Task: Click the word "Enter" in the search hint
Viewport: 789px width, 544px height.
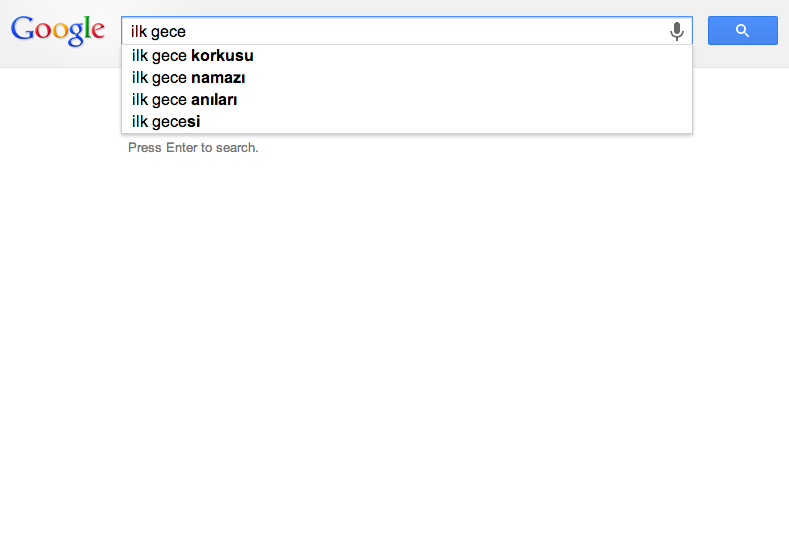Action: coord(182,147)
